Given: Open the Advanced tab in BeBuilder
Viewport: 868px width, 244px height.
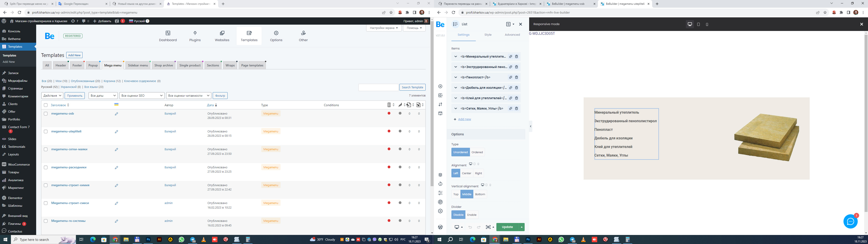Looking at the screenshot, I should [512, 35].
